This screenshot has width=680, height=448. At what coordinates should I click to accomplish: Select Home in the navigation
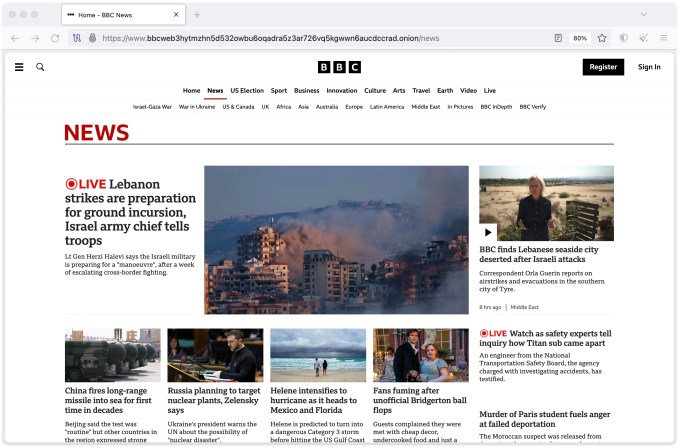click(x=191, y=91)
